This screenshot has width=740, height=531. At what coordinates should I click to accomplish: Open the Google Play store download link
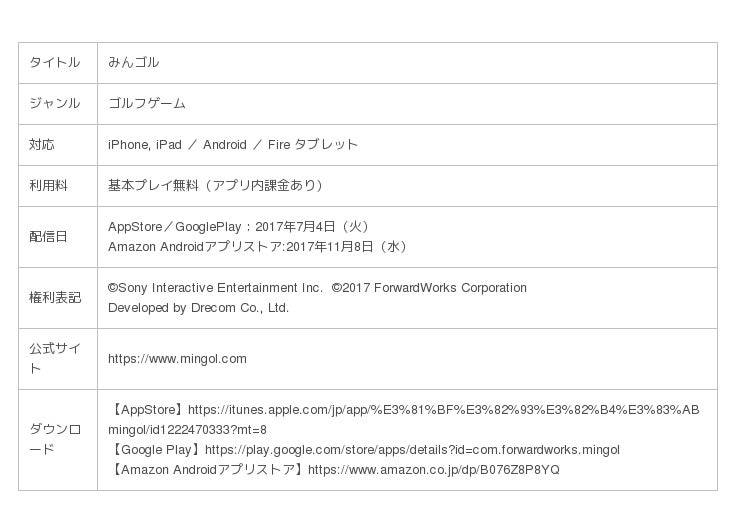(412, 450)
